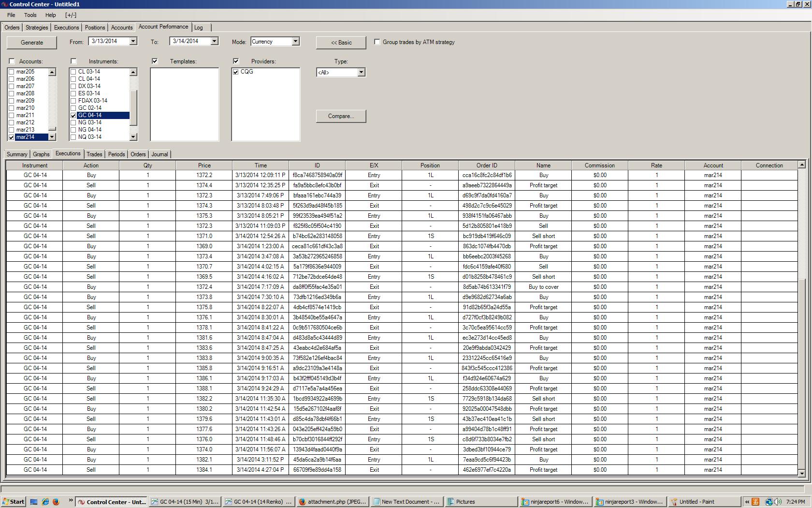Click the Instruments list scroll-up arrow
Image resolution: width=812 pixels, height=508 pixels.
133,72
